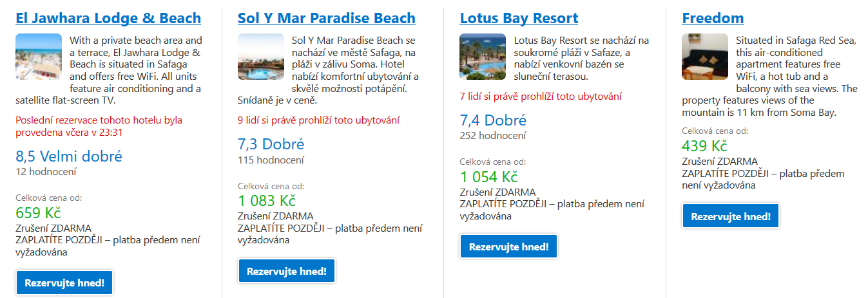Viewport: 868px width, 298px height.
Task: Click the 7,3 Dobré rating score
Action: click(271, 144)
